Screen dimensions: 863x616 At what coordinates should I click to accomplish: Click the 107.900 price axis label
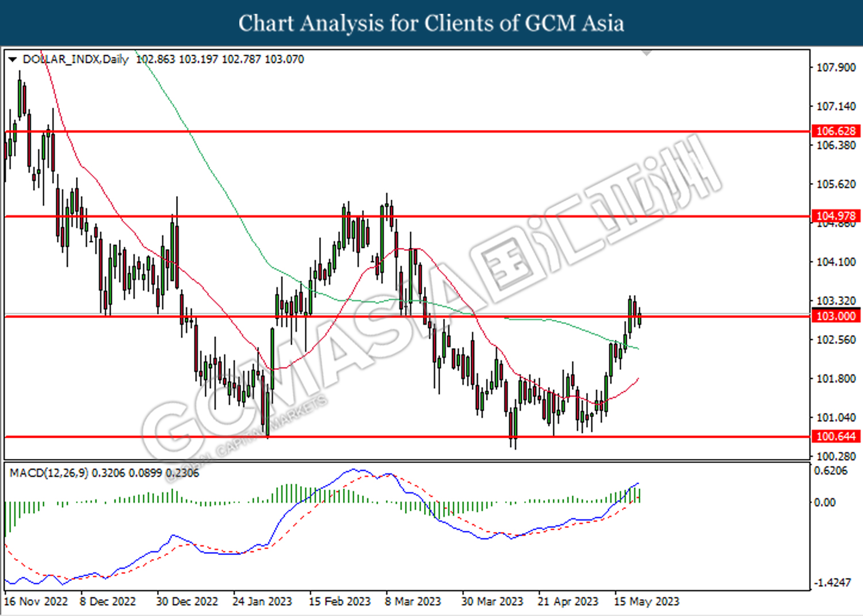(x=836, y=68)
